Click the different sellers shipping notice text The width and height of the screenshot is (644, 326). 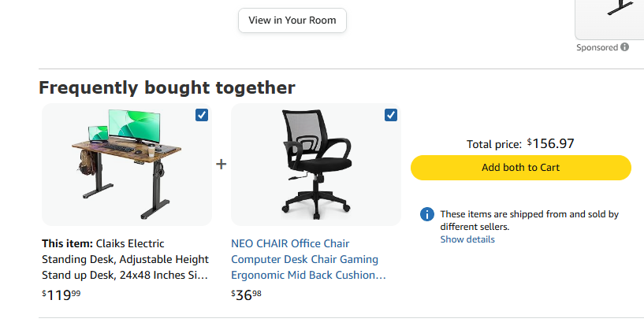(x=530, y=220)
